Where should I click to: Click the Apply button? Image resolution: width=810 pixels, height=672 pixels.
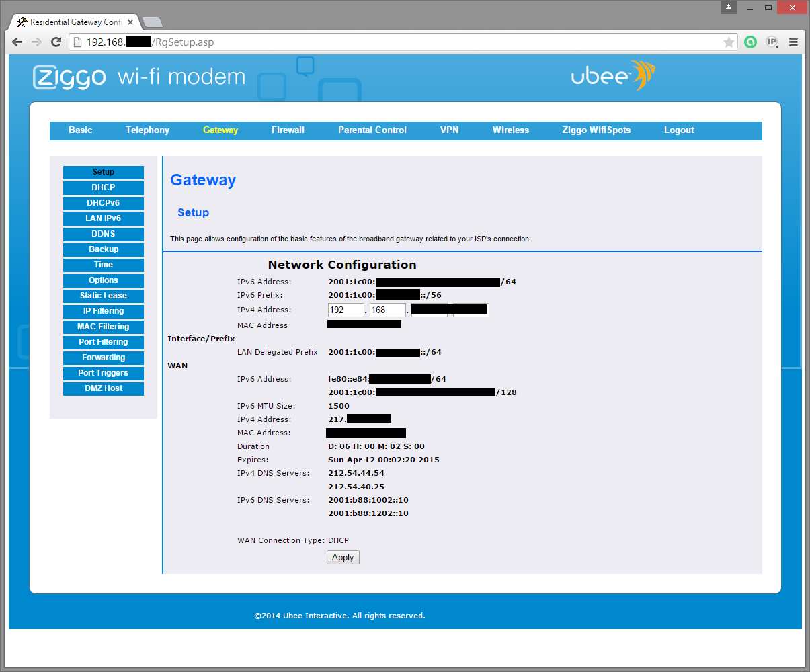coord(343,558)
